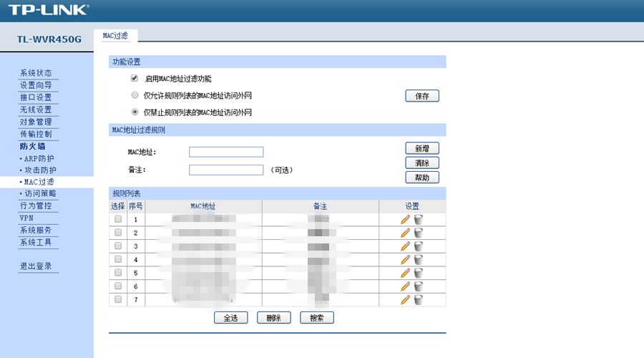Tick the selection checkbox for rule 1
Image resolution: width=644 pixels, height=358 pixels.
tap(118, 219)
